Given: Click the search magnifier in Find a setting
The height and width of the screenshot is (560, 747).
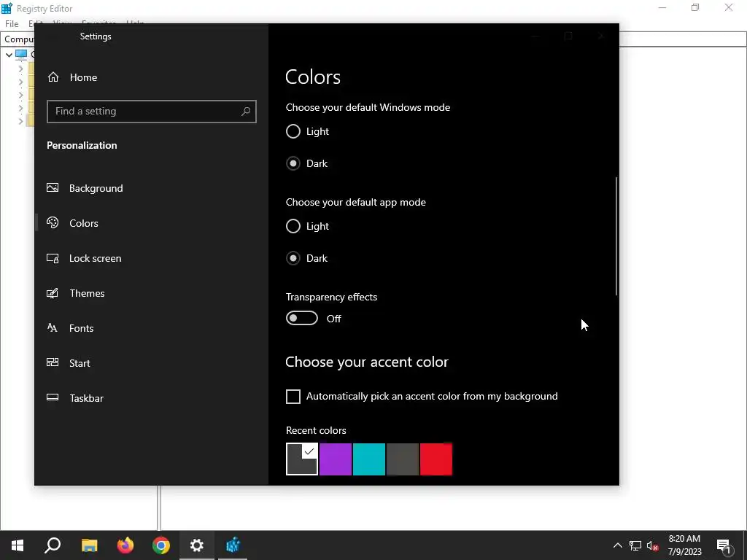Looking at the screenshot, I should (246, 112).
